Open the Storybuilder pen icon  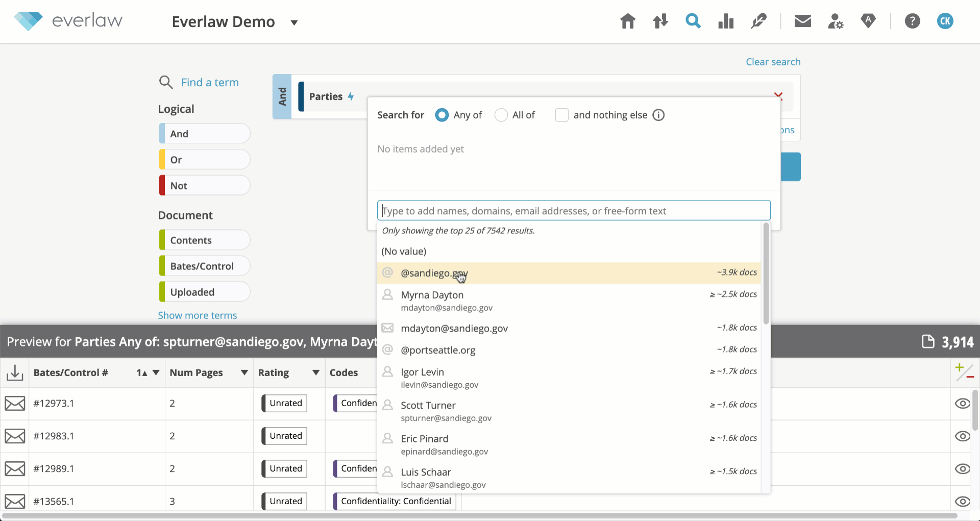coord(758,21)
